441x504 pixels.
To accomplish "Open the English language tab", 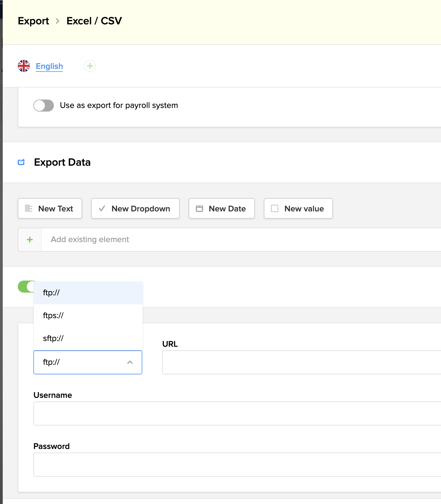I will click(49, 66).
